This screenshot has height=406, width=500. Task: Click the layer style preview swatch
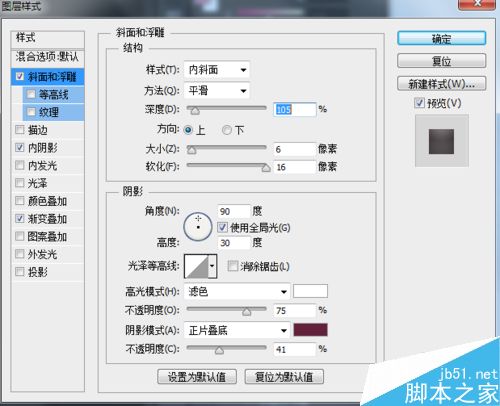click(441, 141)
